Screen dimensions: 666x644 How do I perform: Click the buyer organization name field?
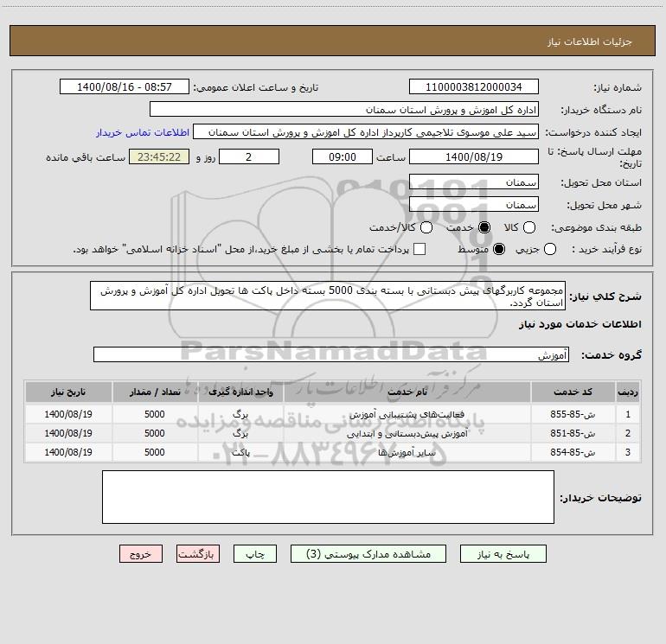pyautogui.click(x=344, y=109)
